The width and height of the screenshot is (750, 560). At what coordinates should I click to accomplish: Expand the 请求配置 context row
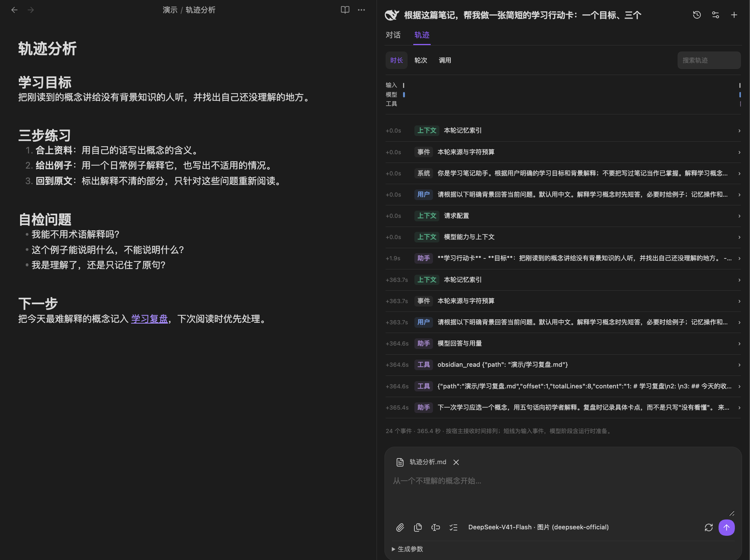563,216
